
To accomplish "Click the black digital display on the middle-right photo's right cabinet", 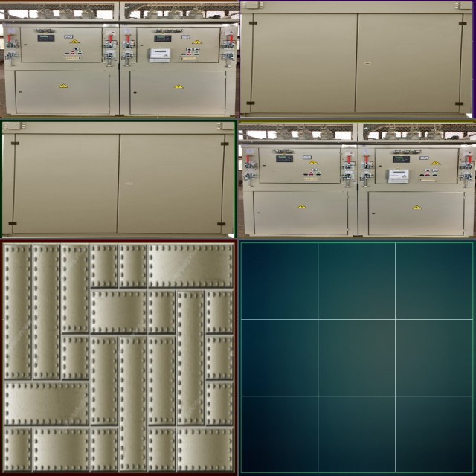I will (401, 158).
